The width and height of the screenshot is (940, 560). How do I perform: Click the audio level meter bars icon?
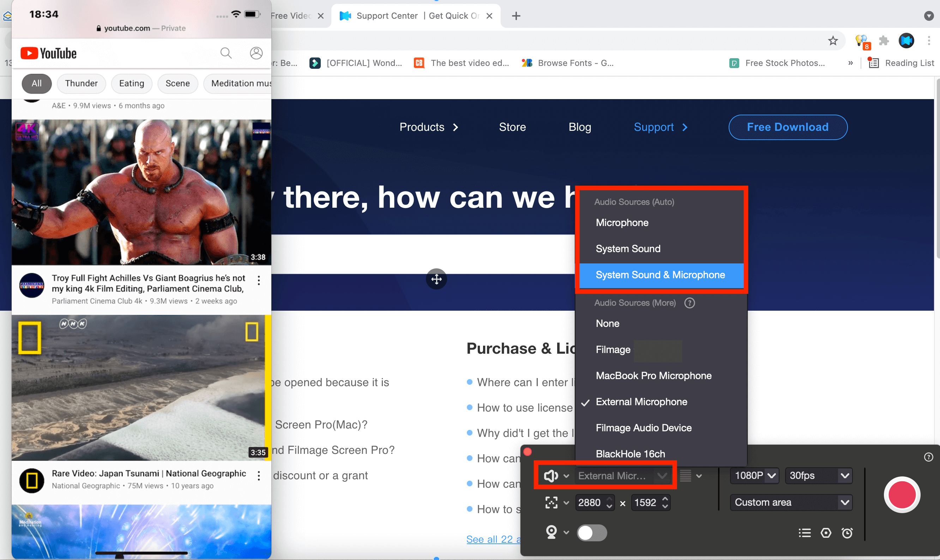coord(685,475)
